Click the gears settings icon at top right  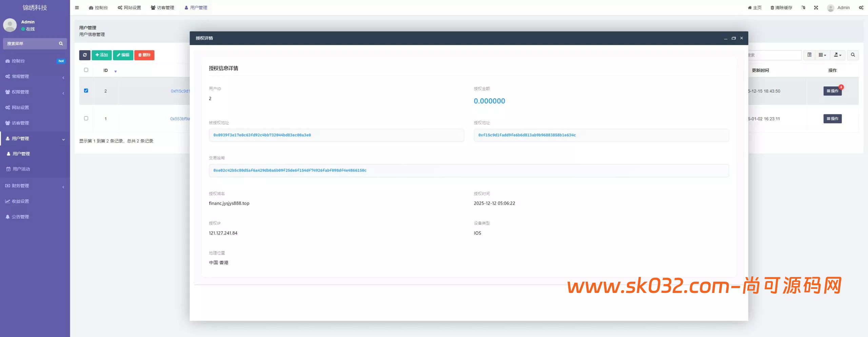pyautogui.click(x=861, y=7)
